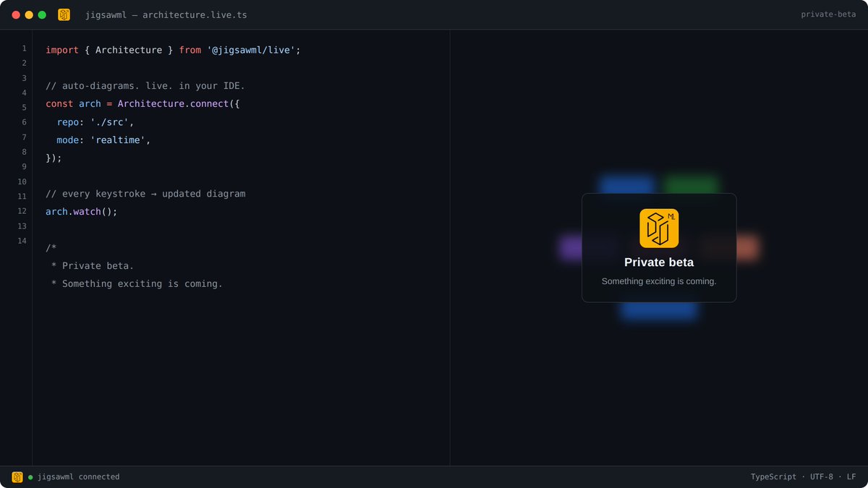
Task: Click the JigsawML logo on Private beta card
Action: (x=659, y=228)
